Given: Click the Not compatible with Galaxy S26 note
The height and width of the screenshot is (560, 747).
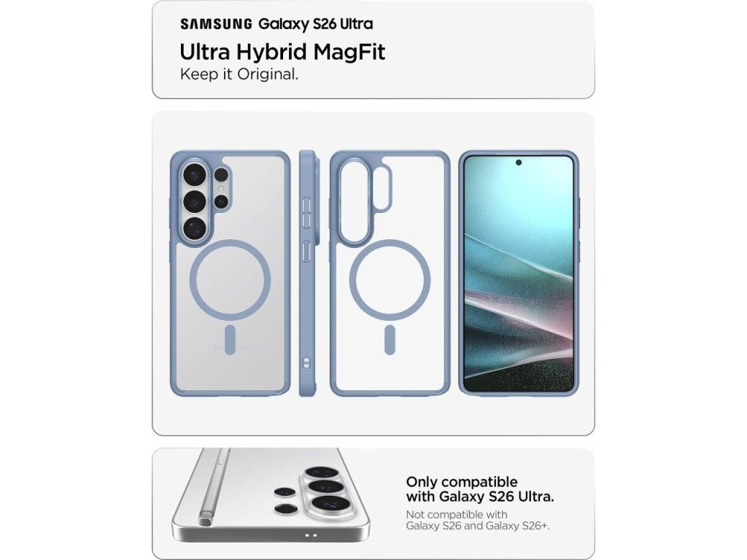Looking at the screenshot, I should [x=478, y=521].
